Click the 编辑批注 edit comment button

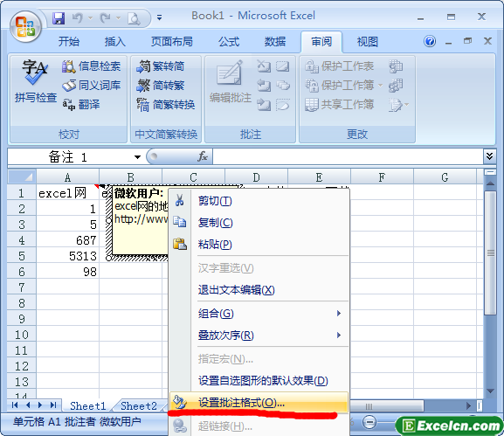click(230, 81)
